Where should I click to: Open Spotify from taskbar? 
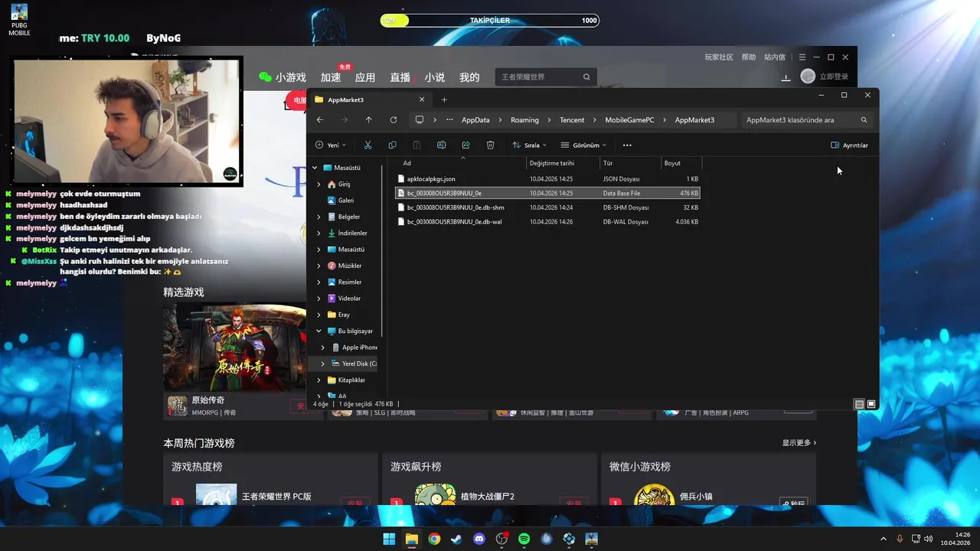point(524,539)
